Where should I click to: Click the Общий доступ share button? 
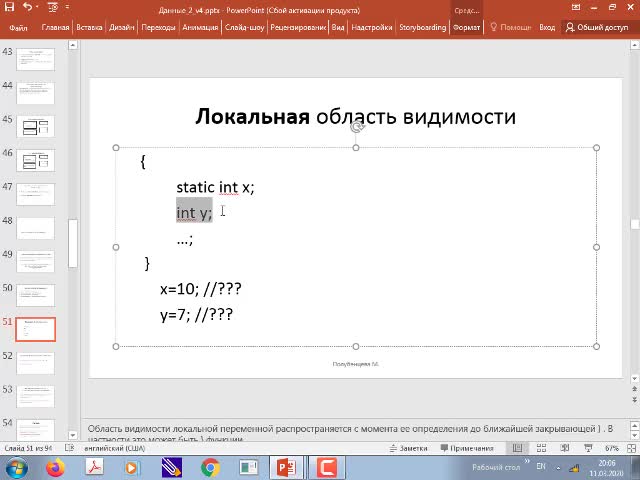[597, 27]
